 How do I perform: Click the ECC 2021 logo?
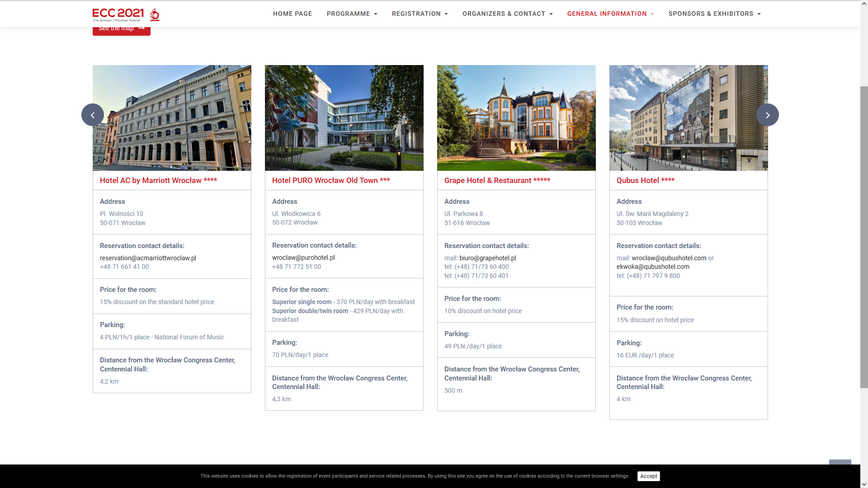[126, 14]
